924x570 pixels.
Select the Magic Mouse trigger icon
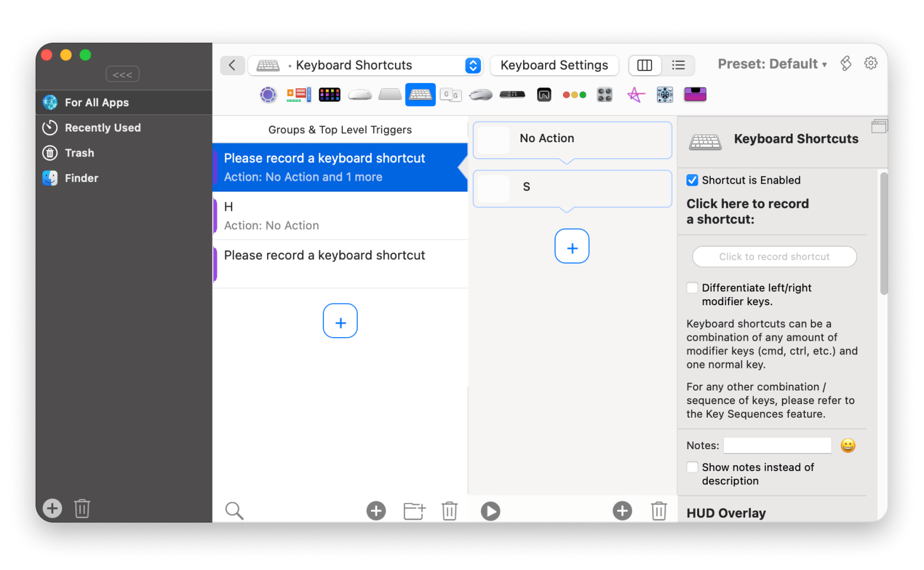tap(360, 95)
